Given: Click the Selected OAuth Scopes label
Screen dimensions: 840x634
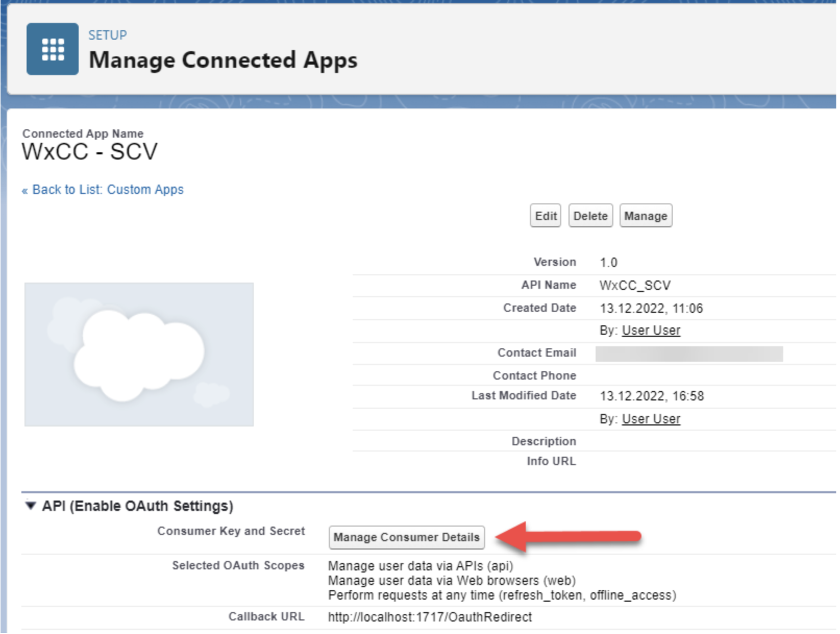Looking at the screenshot, I should tap(238, 566).
